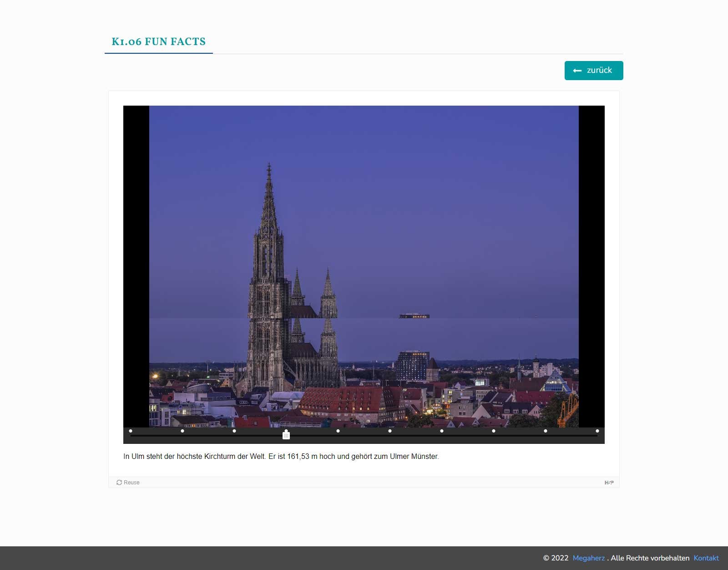Click the copyright 2022 footer text

tap(556, 558)
